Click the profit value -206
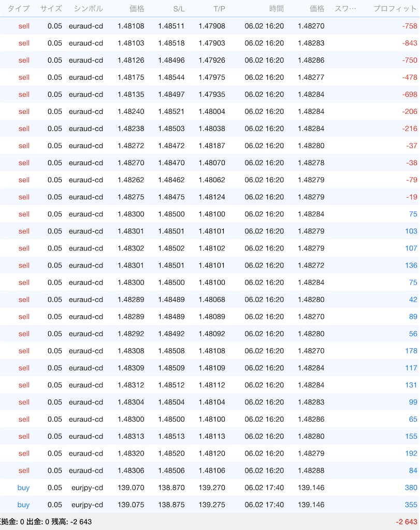Viewport: 420px width, 530px height. [x=410, y=112]
